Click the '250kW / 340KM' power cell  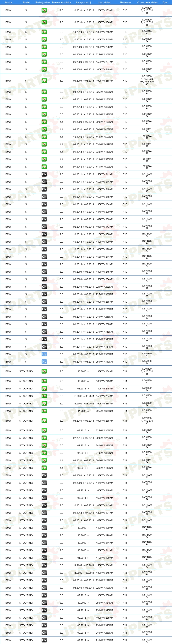pos(104,362)
